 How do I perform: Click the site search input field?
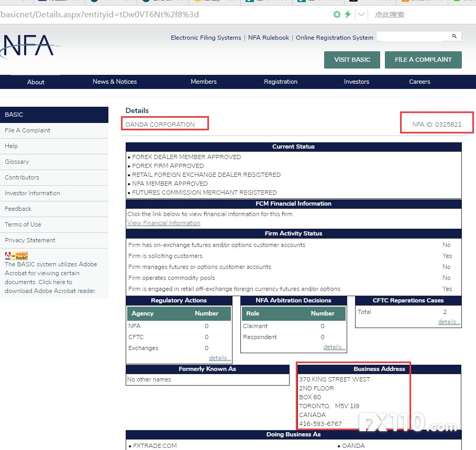(412, 36)
